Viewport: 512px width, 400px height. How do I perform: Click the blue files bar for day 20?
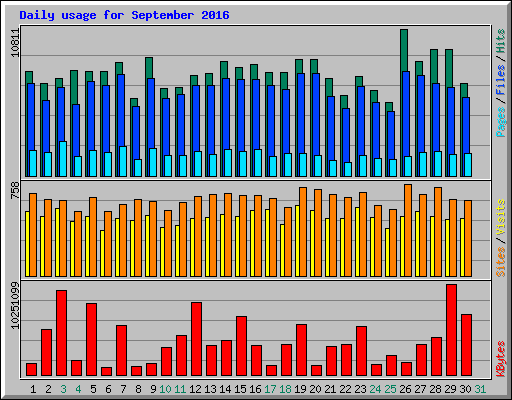pyautogui.click(x=316, y=113)
